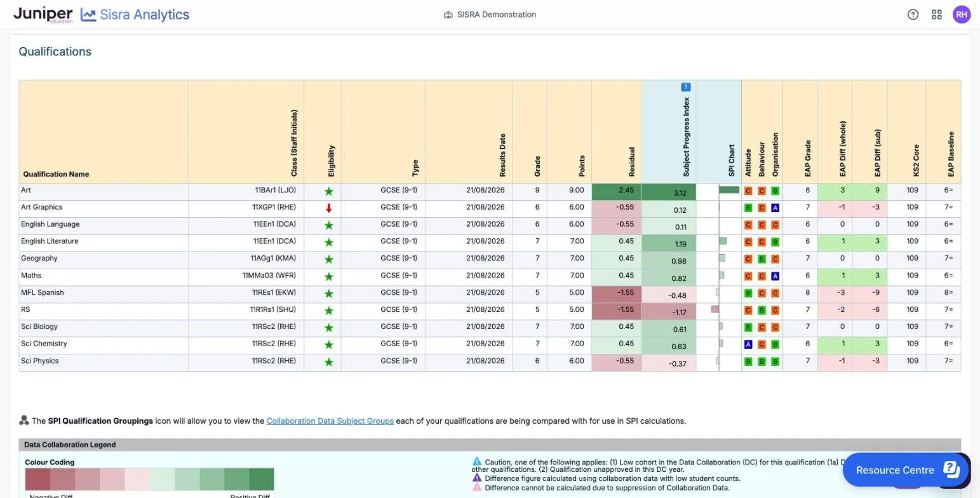Screen dimensions: 980x498
Task: Click the class cell 11REs1 (EKW)
Action: pos(274,293)
